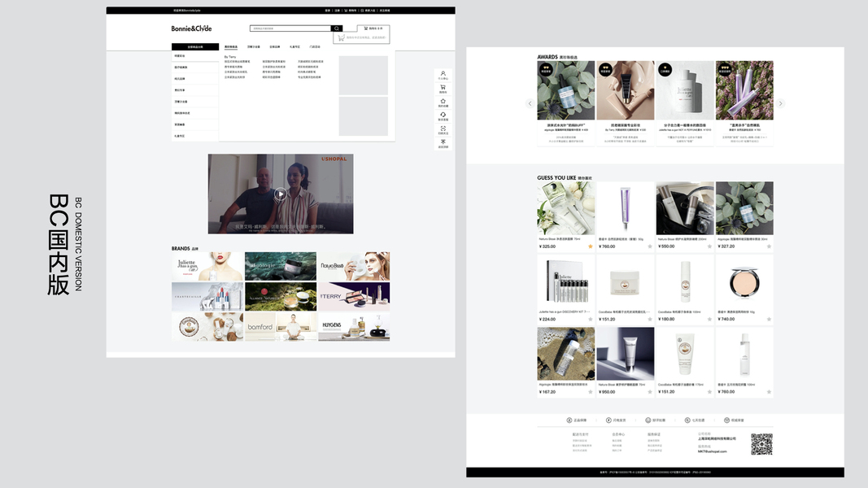The image size is (868, 488).
Task: Play the USHOPAL interview video
Action: point(281,194)
